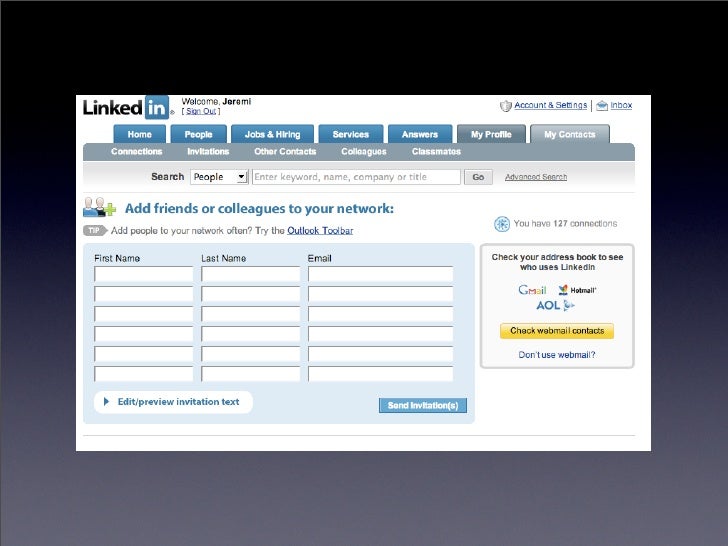728x546 pixels.
Task: Click the TIP badge icon
Action: point(95,230)
